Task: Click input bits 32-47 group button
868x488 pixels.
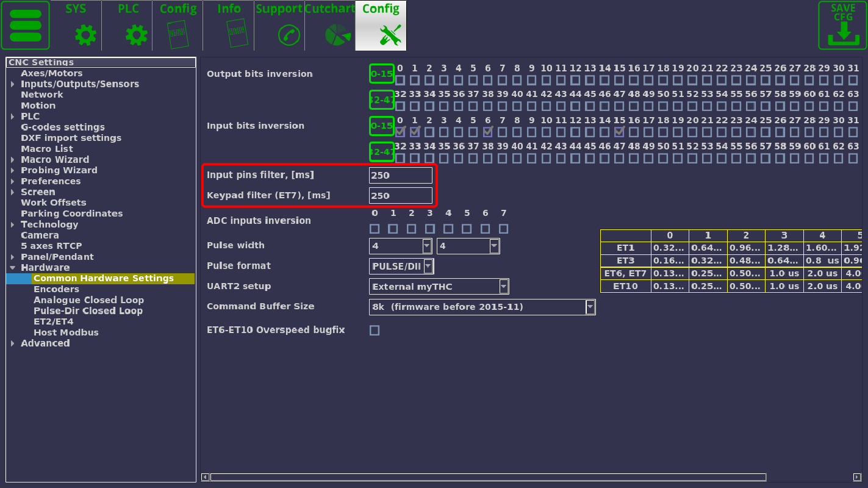Action: [381, 152]
